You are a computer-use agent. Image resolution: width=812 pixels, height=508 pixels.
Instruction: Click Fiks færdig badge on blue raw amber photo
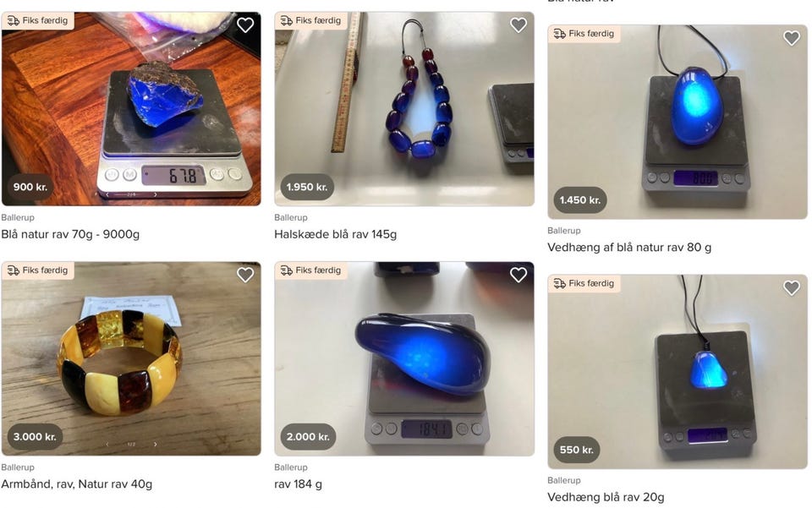point(38,20)
